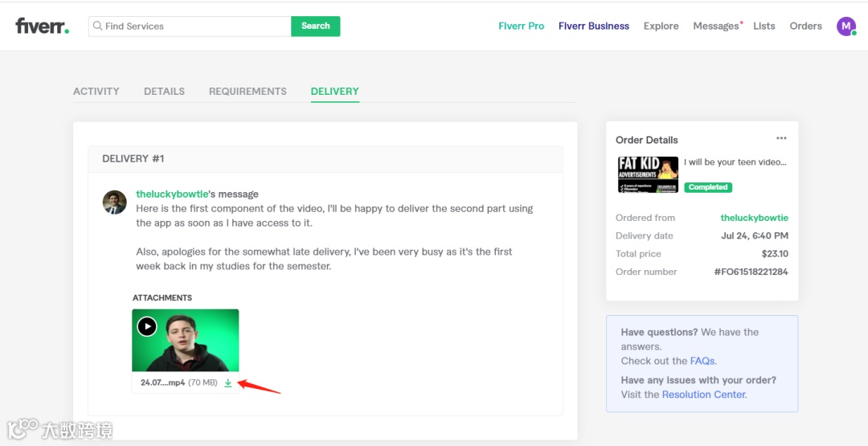Click the DELIVERY #1 header

(133, 159)
